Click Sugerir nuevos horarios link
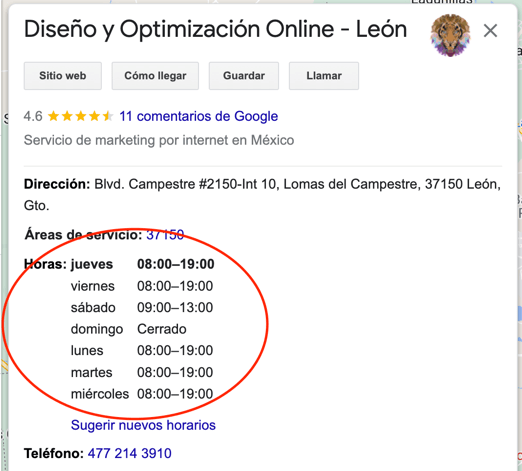This screenshot has width=522, height=471. click(x=143, y=425)
